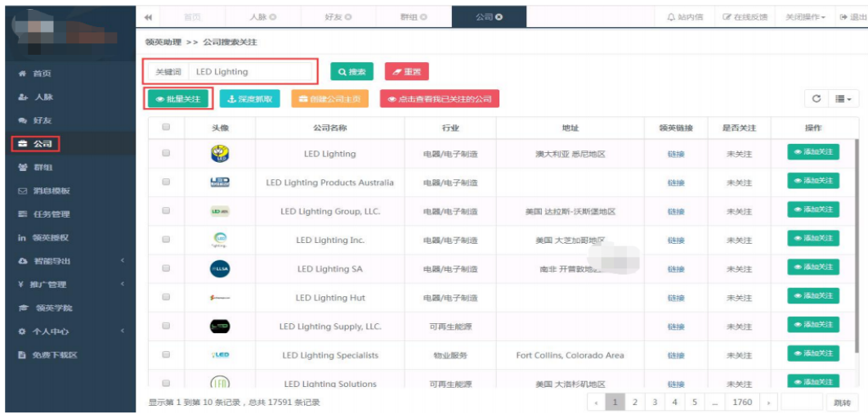Click the red 重置 button

(x=407, y=71)
